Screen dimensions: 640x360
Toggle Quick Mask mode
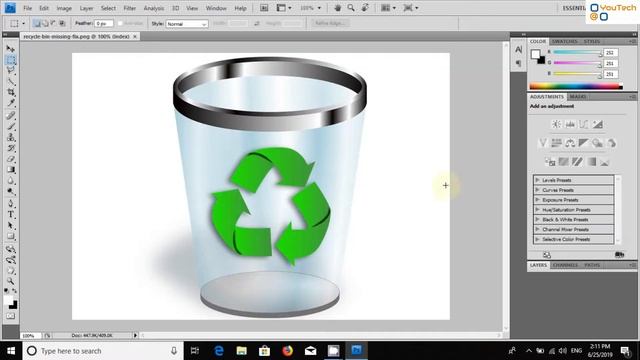click(x=11, y=316)
